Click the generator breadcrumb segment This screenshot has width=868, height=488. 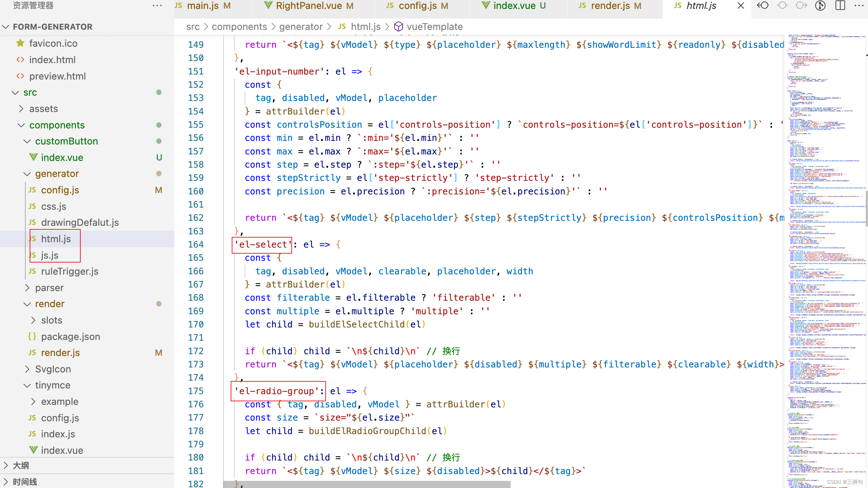click(x=301, y=27)
